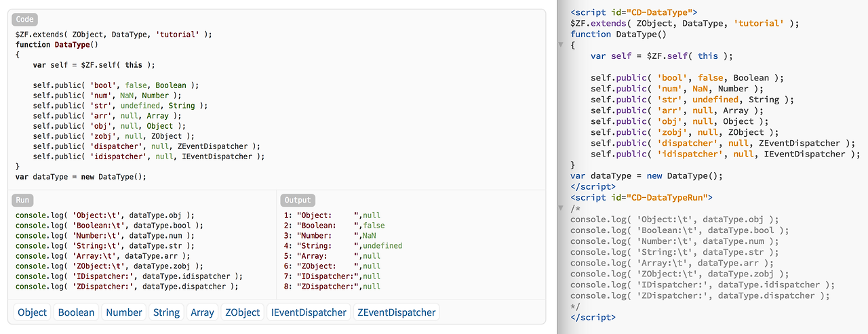Click self.public 'zobj' line in Code panel
868x334 pixels.
(x=113, y=136)
